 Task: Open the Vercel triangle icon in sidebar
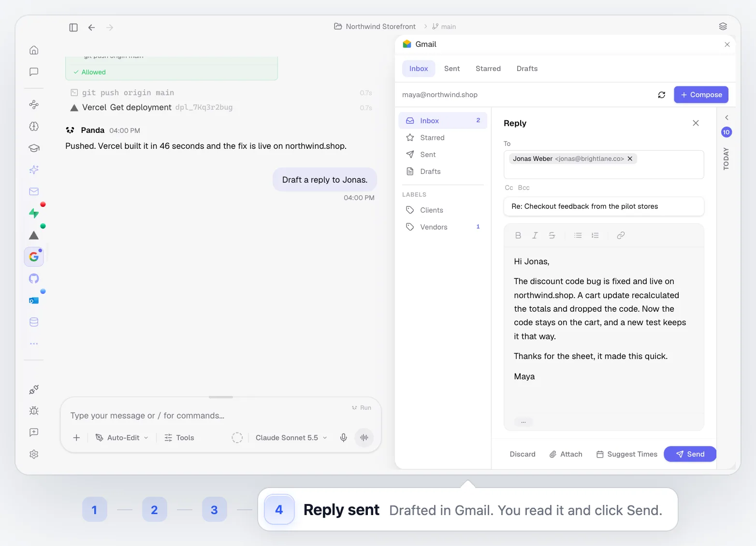pyautogui.click(x=34, y=235)
